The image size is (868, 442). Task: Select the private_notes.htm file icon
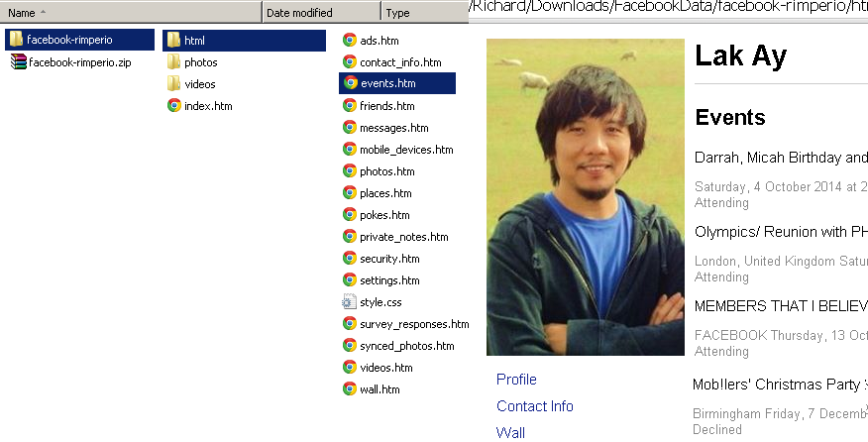click(x=350, y=237)
